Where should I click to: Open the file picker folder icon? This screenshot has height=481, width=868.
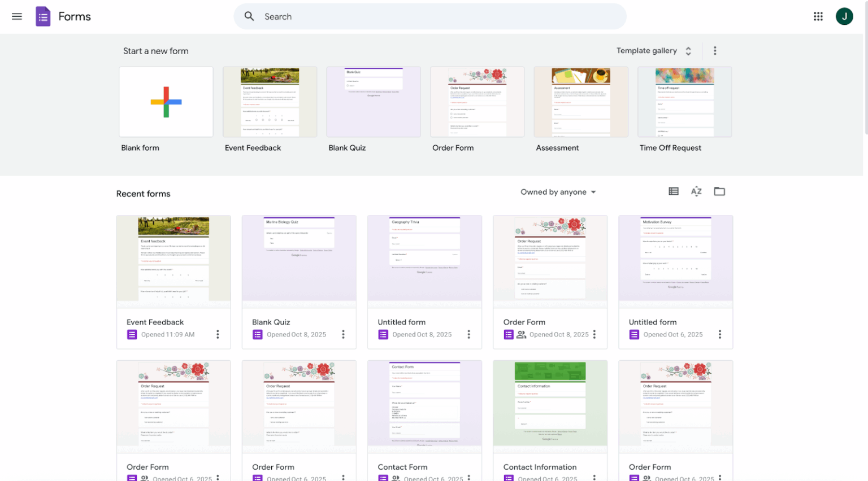[x=719, y=191]
